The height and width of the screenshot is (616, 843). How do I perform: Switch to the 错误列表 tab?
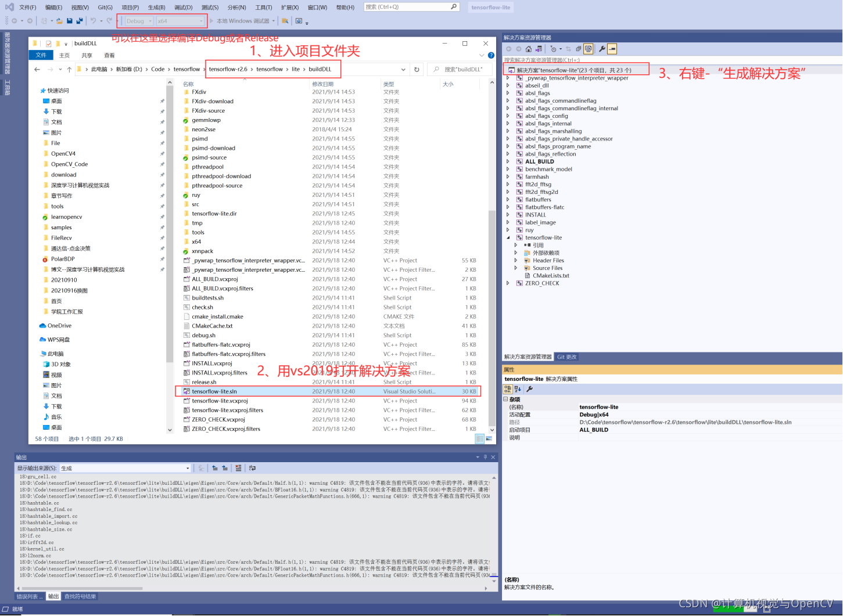(30, 597)
